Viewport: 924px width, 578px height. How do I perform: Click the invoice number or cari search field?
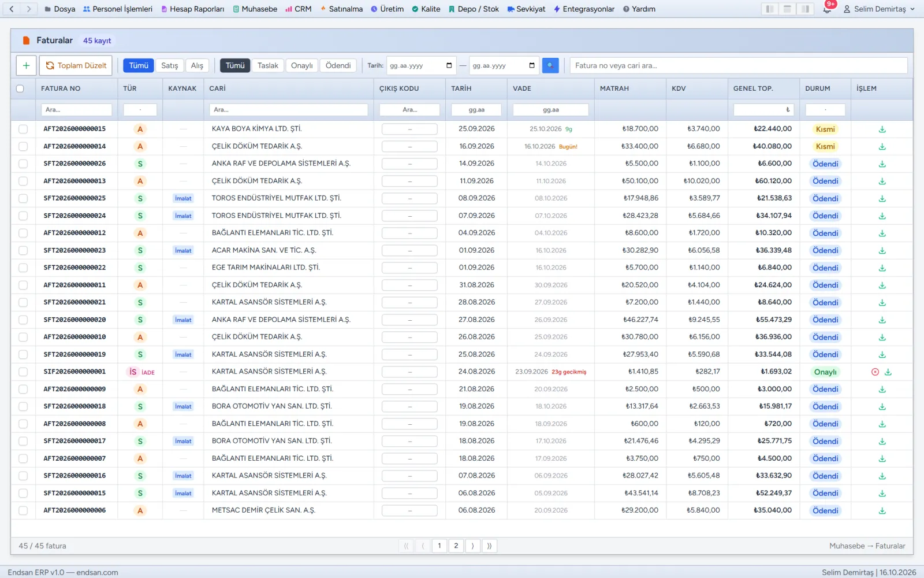pyautogui.click(x=739, y=65)
